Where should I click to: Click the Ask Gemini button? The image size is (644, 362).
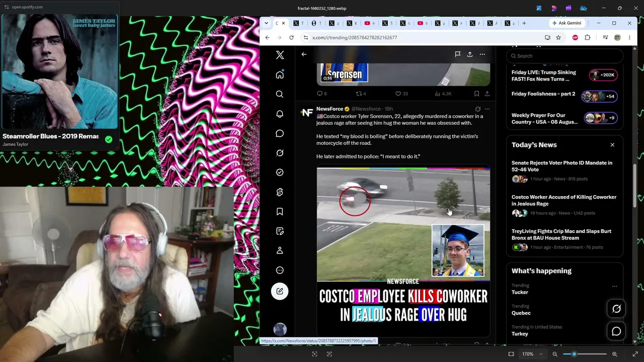click(567, 23)
